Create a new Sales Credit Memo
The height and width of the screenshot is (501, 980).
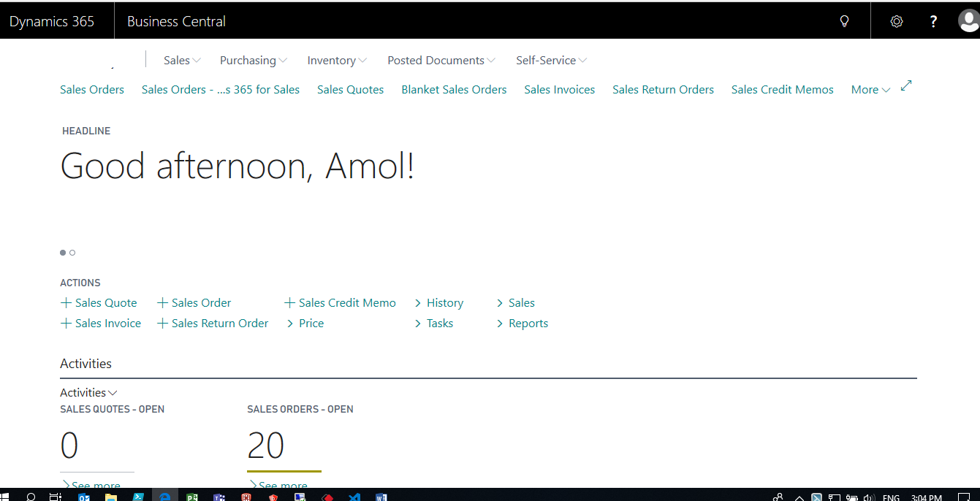pos(340,302)
